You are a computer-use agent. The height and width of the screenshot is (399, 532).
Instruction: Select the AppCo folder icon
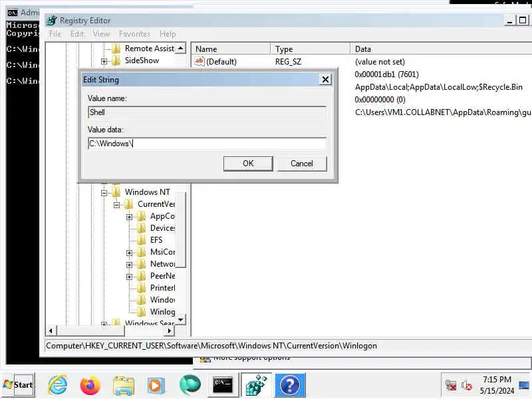pyautogui.click(x=142, y=216)
